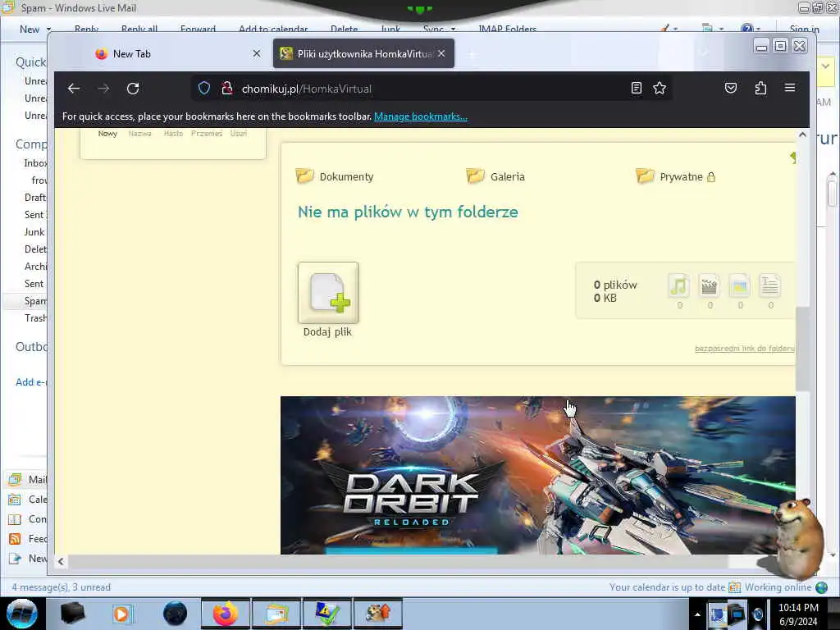Open Contacts in Live Mail

tap(28, 519)
